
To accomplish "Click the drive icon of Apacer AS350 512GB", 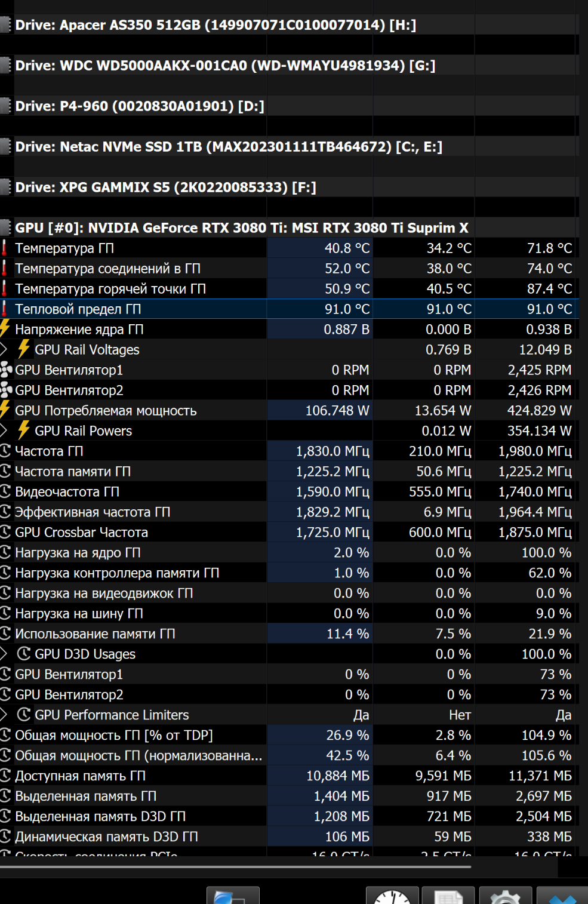I will [5, 24].
